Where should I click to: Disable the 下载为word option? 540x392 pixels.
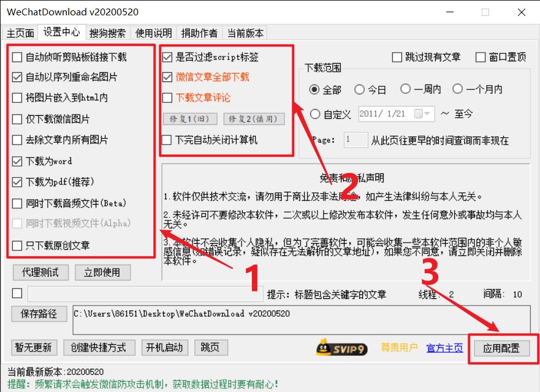[17, 160]
